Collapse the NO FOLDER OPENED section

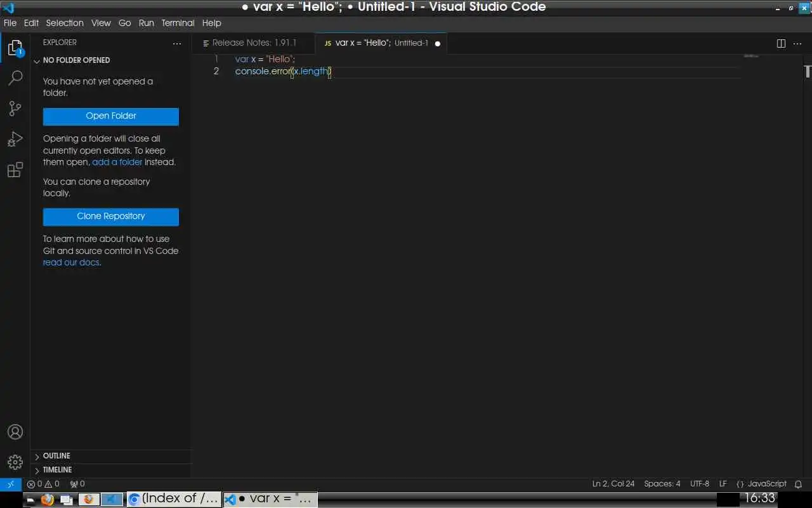click(111, 60)
